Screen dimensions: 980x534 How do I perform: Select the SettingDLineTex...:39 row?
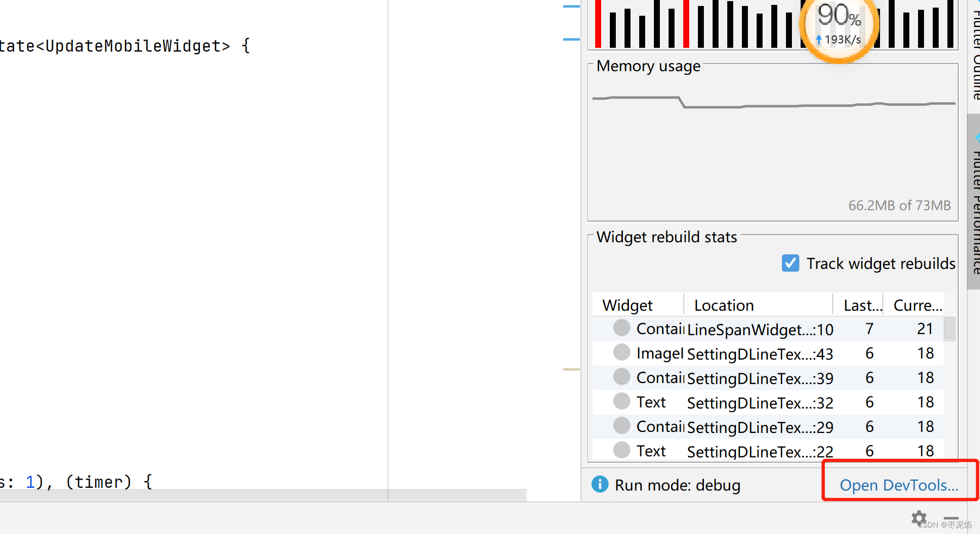[x=768, y=378]
